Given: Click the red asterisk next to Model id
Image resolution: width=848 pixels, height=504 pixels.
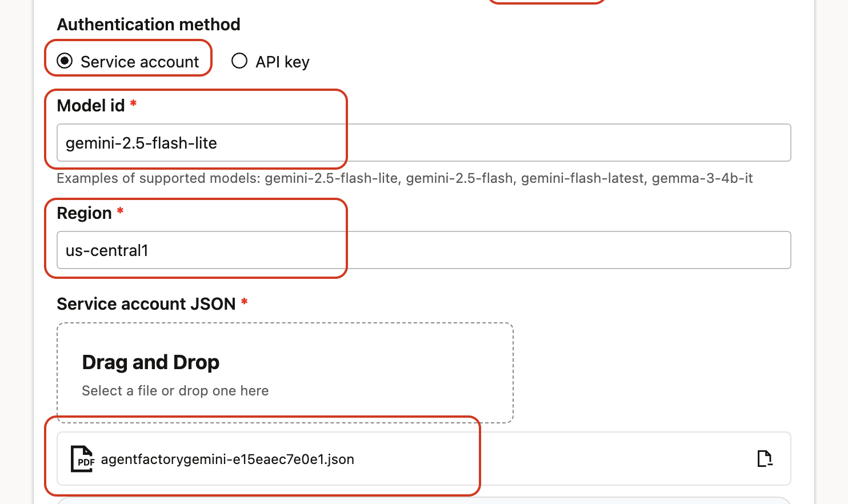Looking at the screenshot, I should (x=133, y=103).
